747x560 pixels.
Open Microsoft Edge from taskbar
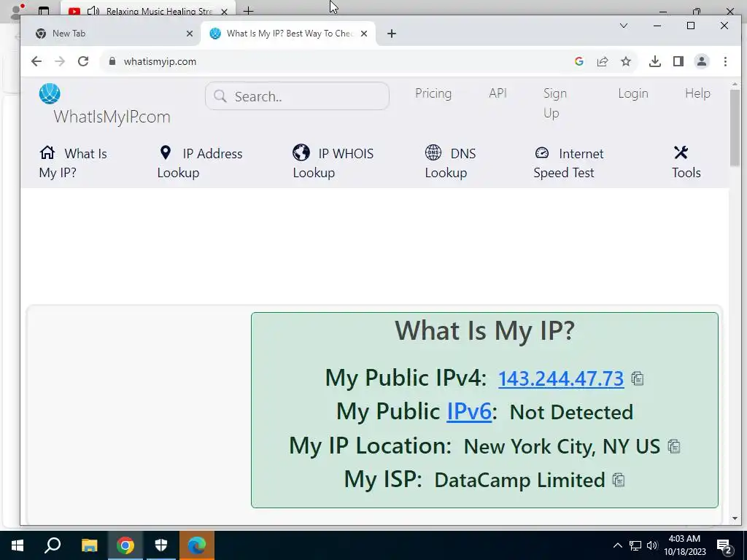tap(197, 545)
